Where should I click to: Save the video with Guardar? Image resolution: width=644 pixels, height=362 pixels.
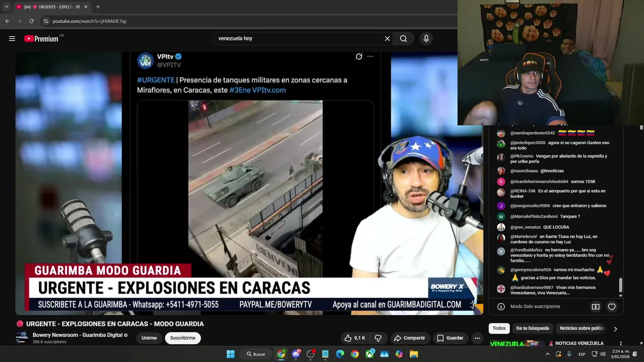tap(450, 338)
